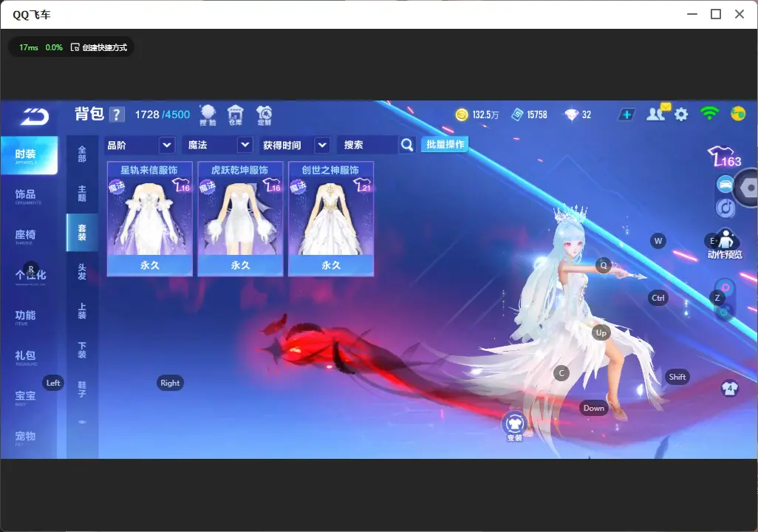The width and height of the screenshot is (758, 532).
Task: Switch to the 宠物 pet tab
Action: pyautogui.click(x=26, y=437)
